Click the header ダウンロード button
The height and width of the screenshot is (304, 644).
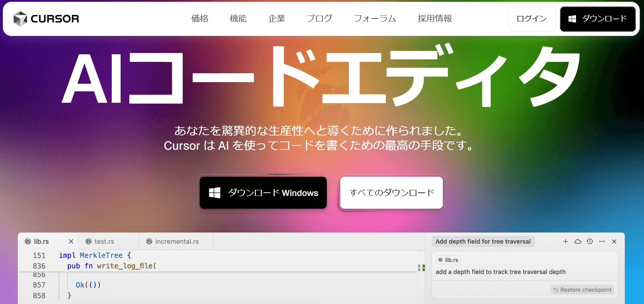(x=598, y=19)
